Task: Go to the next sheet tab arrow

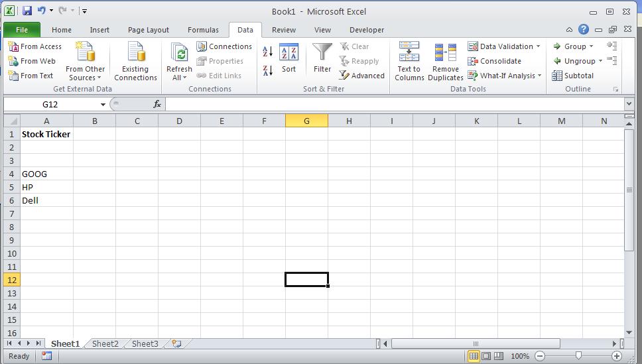Action: click(29, 343)
